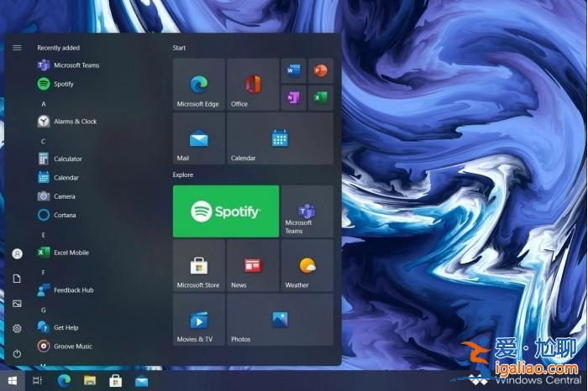Open the Weather tile
The image size is (588, 391).
point(307,266)
